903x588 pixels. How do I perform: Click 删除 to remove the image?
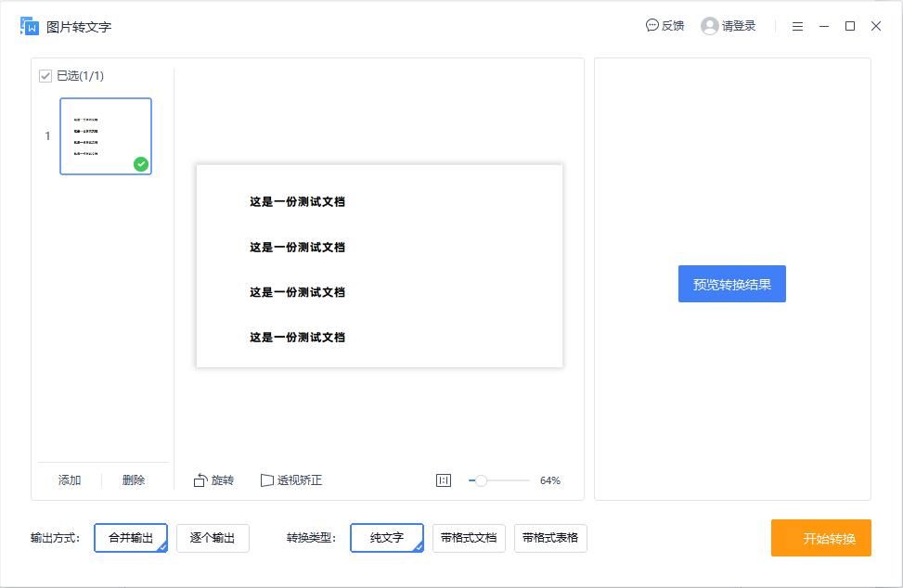(x=134, y=479)
